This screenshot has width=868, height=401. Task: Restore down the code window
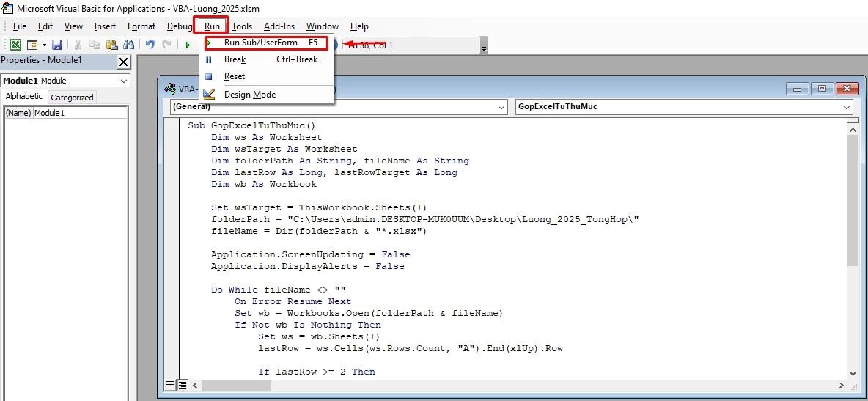point(822,89)
